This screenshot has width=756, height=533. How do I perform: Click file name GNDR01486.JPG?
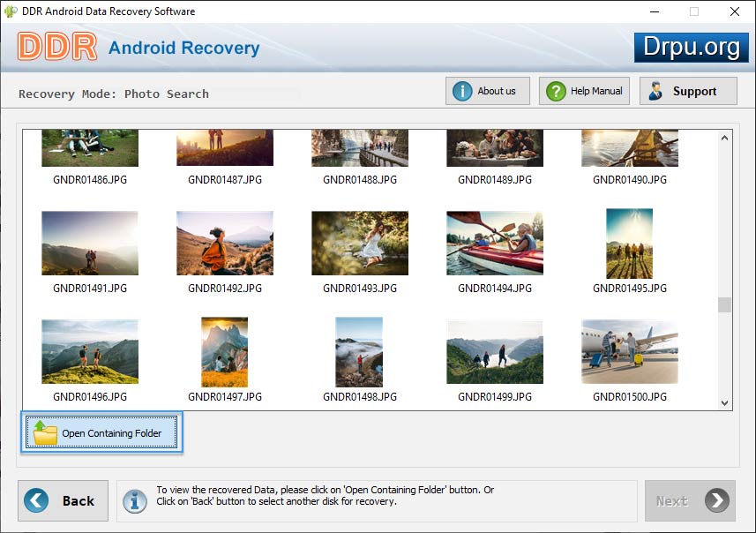pyautogui.click(x=90, y=180)
